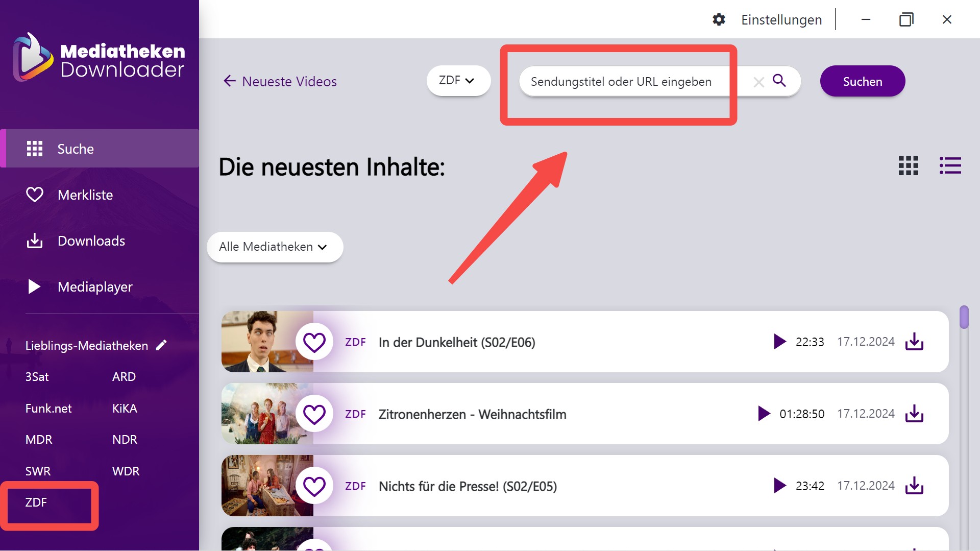Favorite Zitronenherzen - Weihnachtsfilm

pos(314,414)
